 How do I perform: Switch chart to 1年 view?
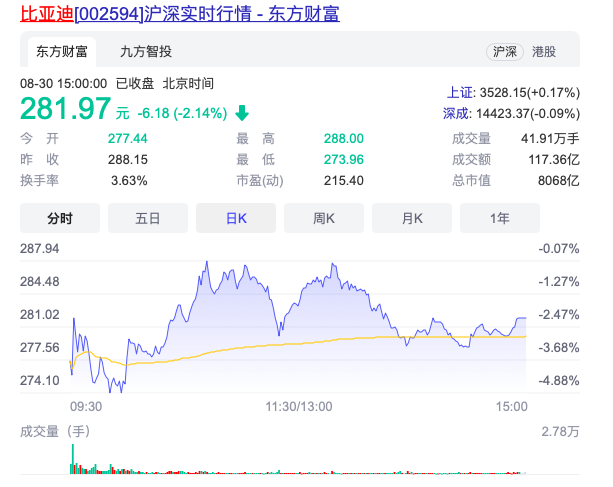click(x=500, y=218)
